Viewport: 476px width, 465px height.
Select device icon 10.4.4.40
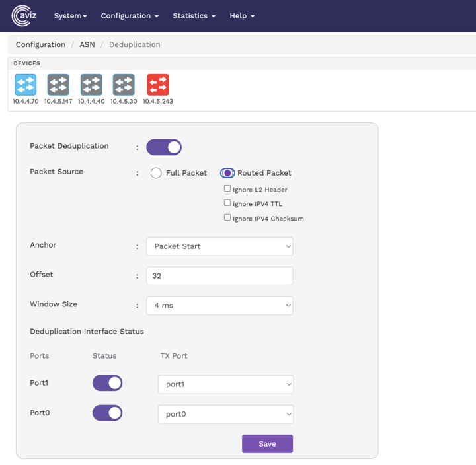pos(91,85)
